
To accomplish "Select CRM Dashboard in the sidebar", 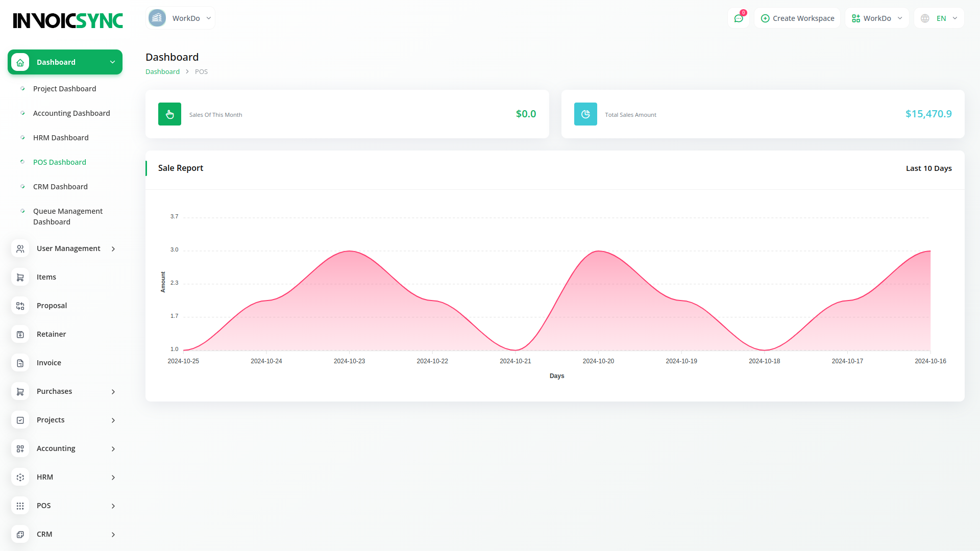I will tap(60, 187).
